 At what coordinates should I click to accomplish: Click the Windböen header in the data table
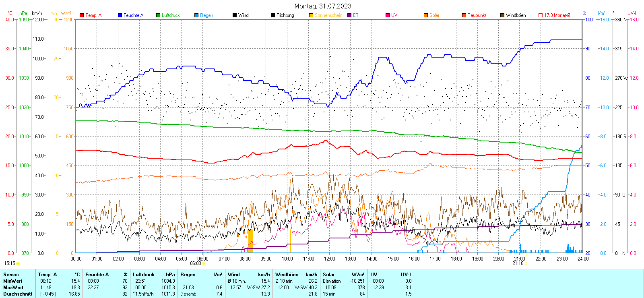coord(286,275)
